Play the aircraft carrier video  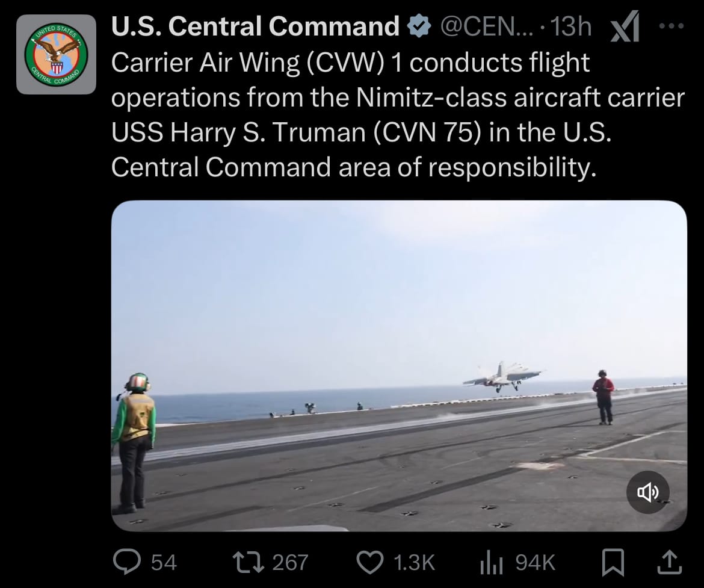(x=399, y=366)
